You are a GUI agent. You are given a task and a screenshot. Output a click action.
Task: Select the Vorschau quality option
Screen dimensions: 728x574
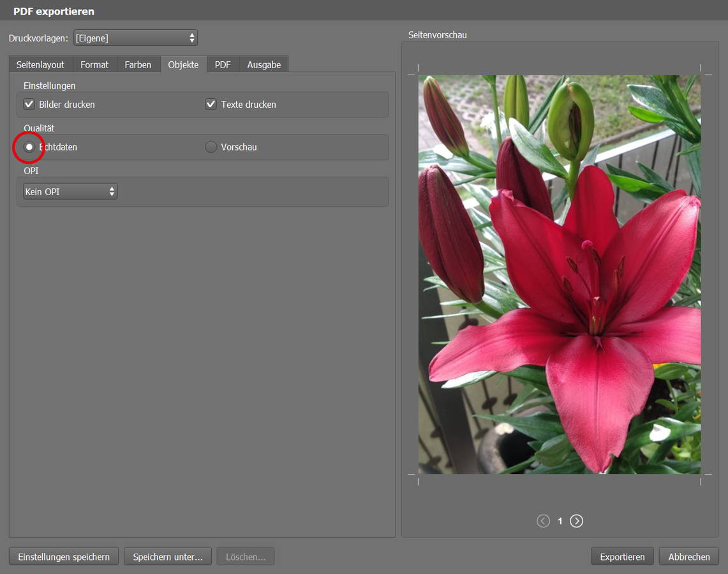[211, 147]
